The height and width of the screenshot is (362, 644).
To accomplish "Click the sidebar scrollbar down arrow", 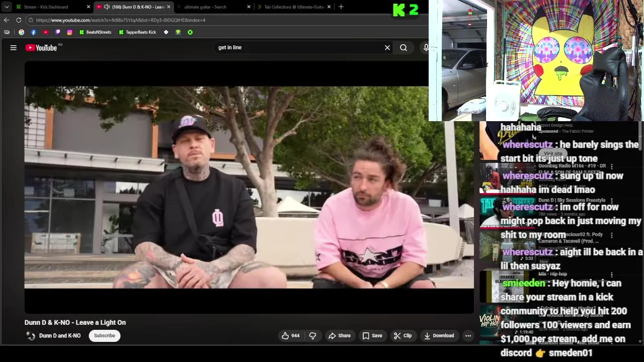I will 640,342.
